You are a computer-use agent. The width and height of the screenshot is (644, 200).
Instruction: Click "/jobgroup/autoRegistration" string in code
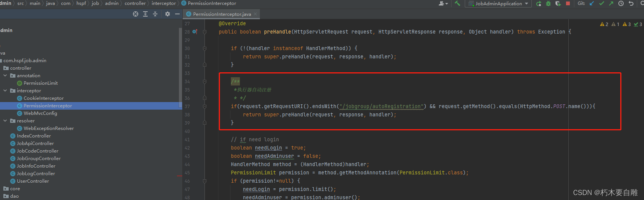point(381,106)
